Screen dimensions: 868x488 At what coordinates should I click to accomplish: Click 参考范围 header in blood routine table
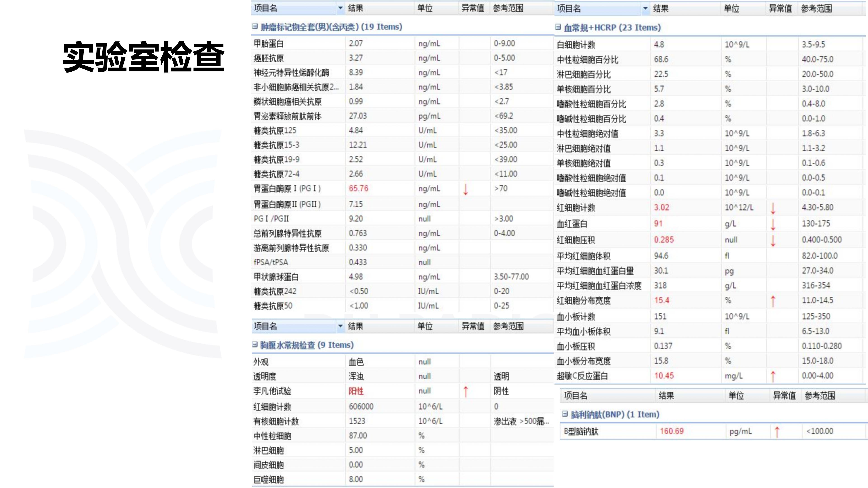[x=816, y=8]
